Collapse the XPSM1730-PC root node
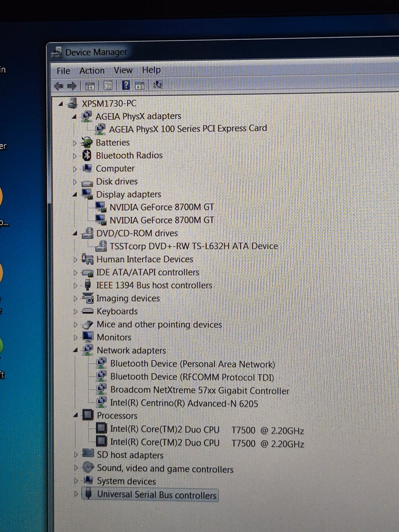Image resolution: width=399 pixels, height=532 pixels. point(61,104)
